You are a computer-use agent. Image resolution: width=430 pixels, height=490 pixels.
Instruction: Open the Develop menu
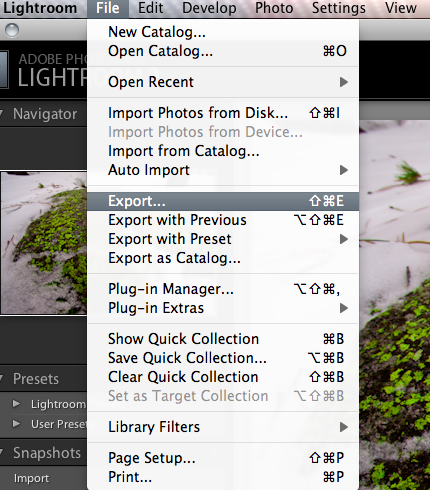[x=209, y=8]
